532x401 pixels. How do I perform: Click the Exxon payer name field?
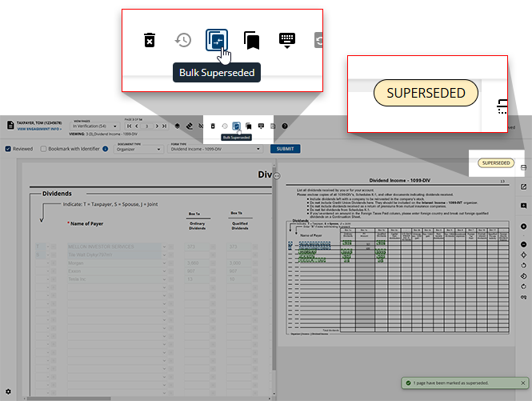coord(114,271)
